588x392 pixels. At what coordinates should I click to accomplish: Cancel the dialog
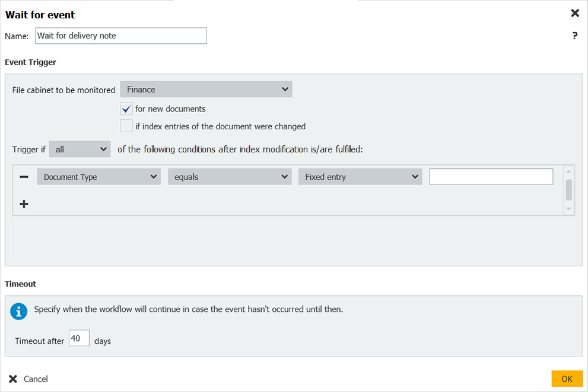pos(28,379)
